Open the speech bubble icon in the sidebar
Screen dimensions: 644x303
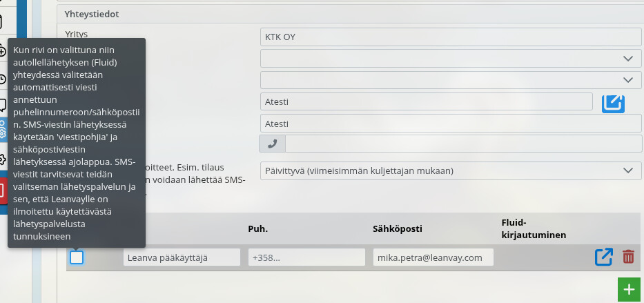point(3,105)
